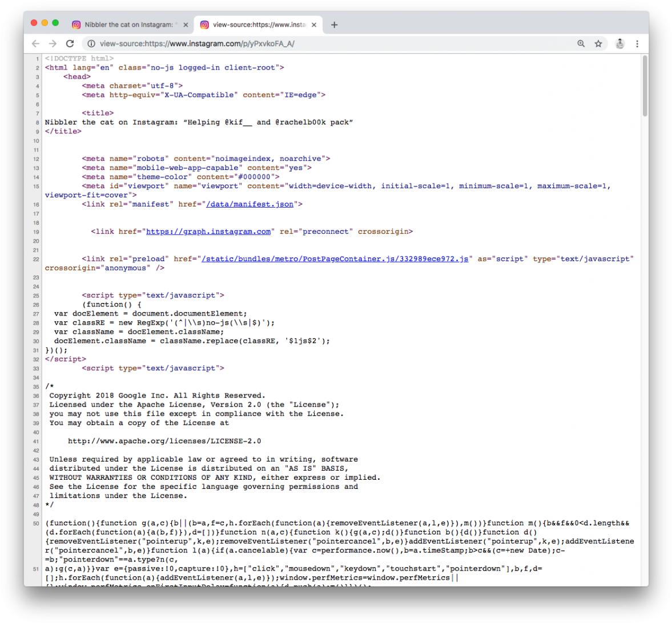Click the address bar URL field

tap(331, 44)
